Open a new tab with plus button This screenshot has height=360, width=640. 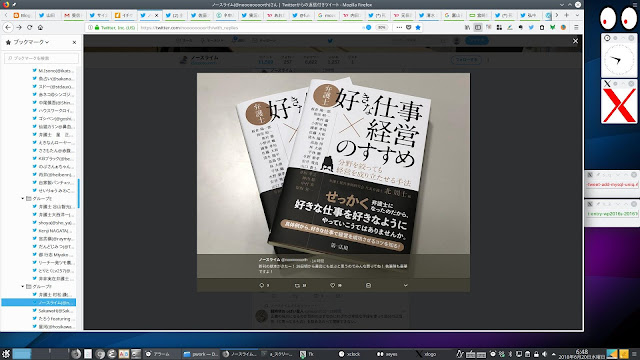coord(567,15)
